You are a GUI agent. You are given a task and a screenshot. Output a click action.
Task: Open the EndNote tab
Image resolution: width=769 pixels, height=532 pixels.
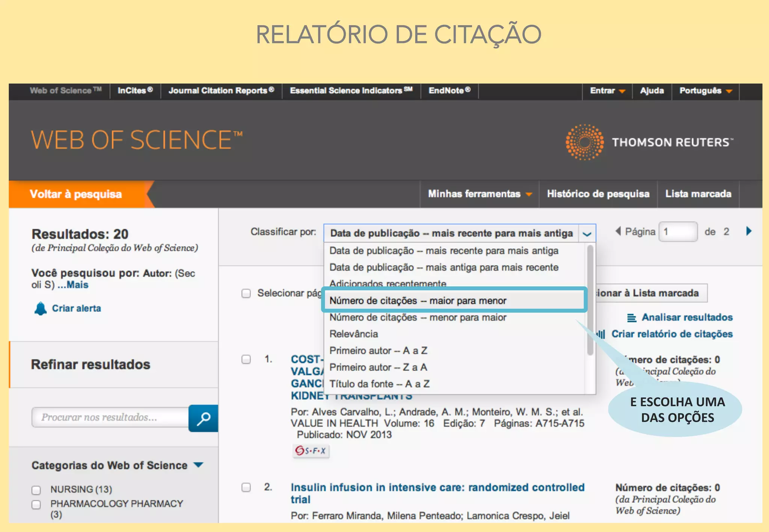[449, 91]
